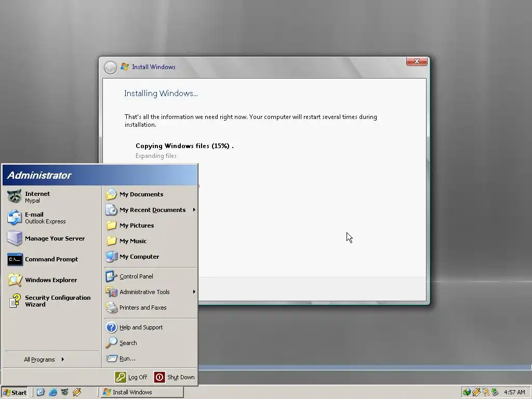Close the Install Windows window
This screenshot has height=399, width=532.
(x=417, y=61)
